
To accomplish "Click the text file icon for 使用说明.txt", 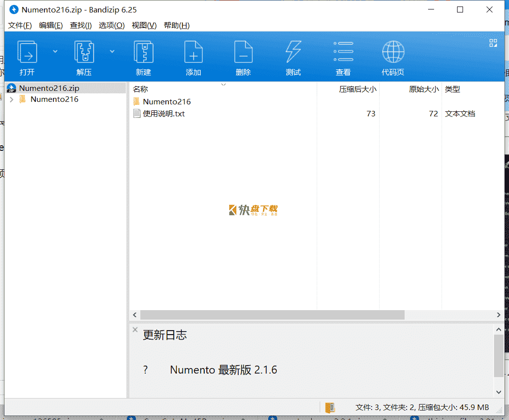I will click(137, 113).
